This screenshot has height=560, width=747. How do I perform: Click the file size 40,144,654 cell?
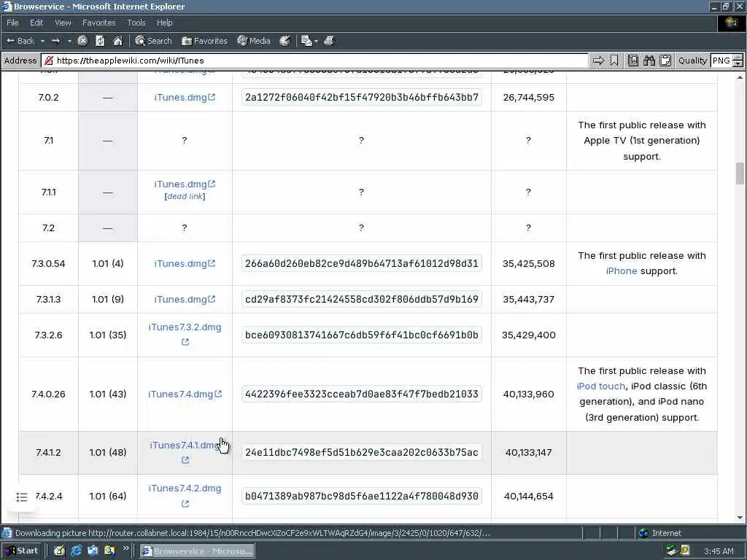[x=528, y=496]
